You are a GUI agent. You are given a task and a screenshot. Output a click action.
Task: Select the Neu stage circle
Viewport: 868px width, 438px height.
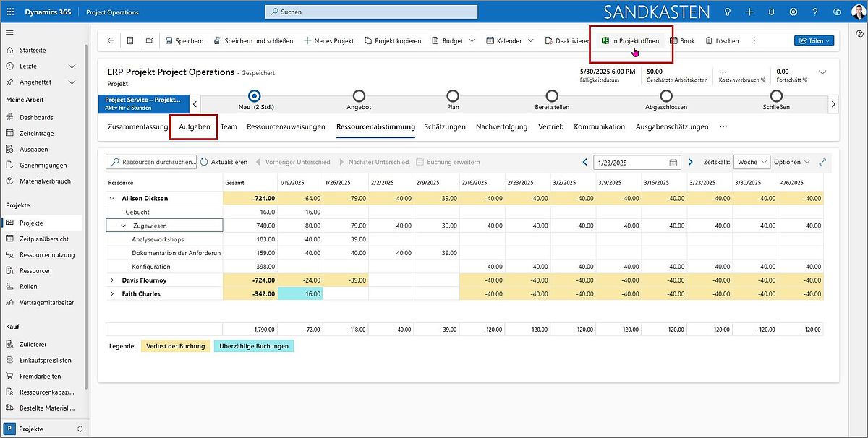(x=253, y=95)
